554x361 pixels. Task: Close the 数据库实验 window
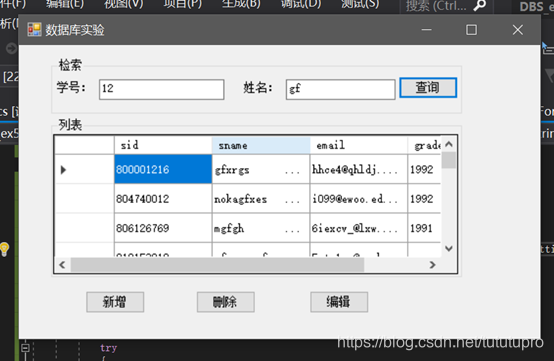(x=518, y=30)
